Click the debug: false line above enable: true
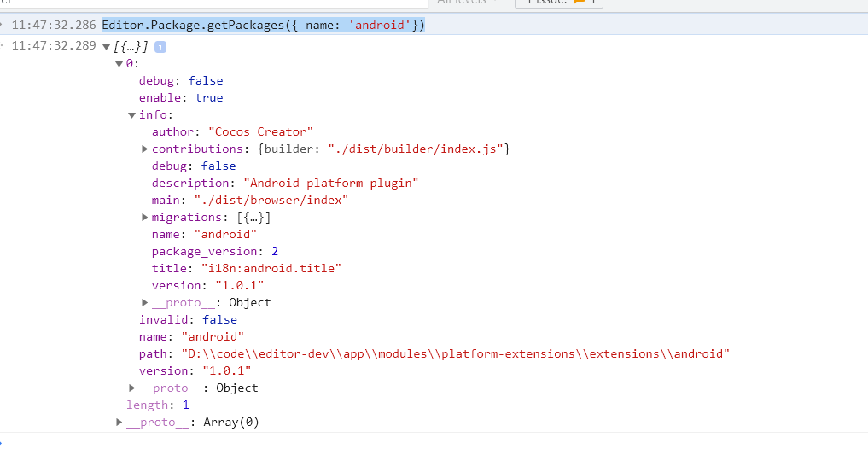 point(181,81)
